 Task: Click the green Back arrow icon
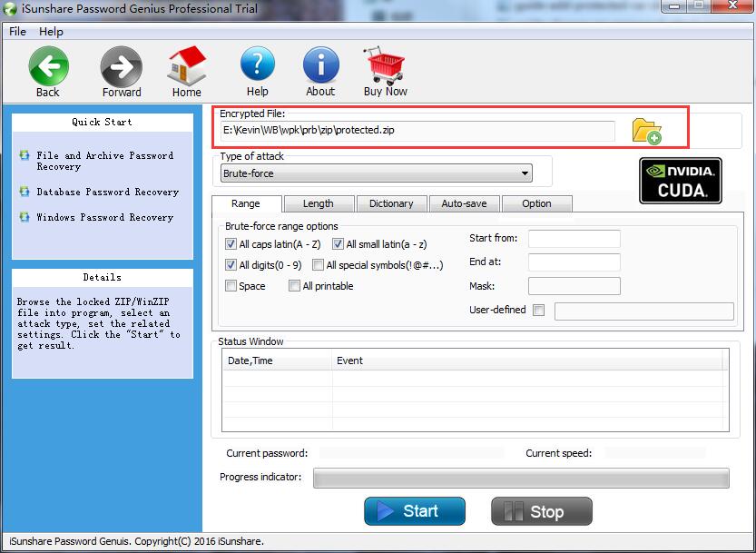tap(49, 66)
